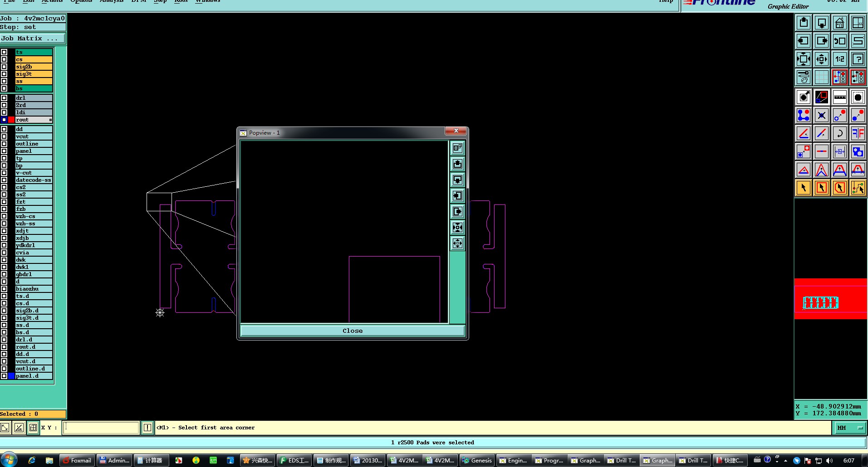
Task: Pan left inside the Popview window
Action: (457, 195)
